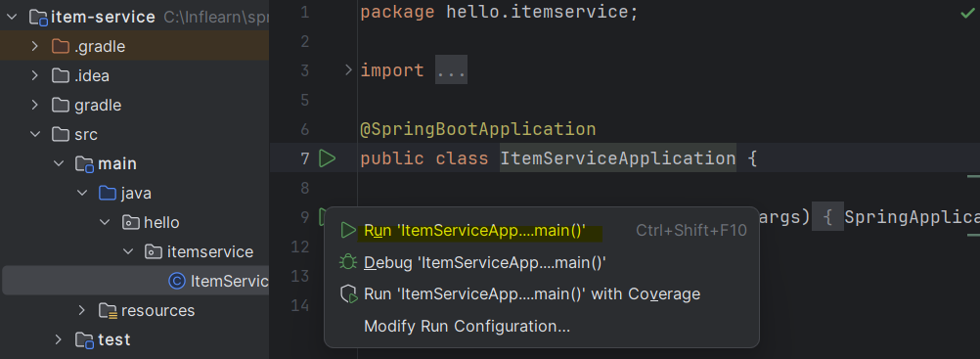Click the resources folder icon
The width and height of the screenshot is (980, 359).
(109, 311)
